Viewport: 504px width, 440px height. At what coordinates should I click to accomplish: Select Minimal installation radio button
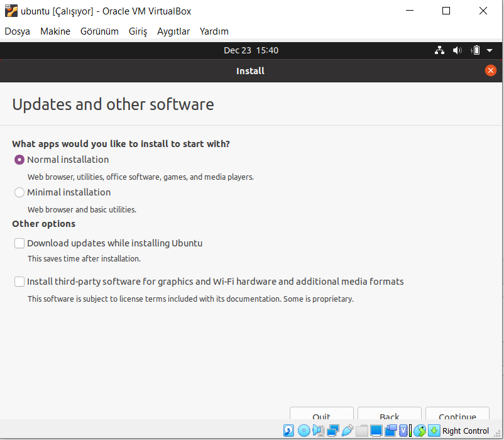coord(19,192)
